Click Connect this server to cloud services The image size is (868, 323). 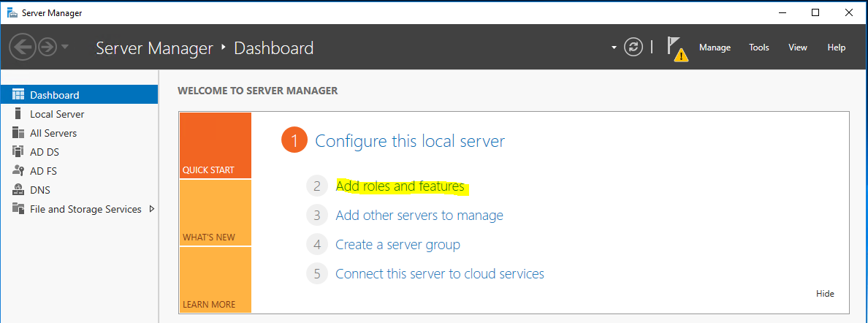440,274
